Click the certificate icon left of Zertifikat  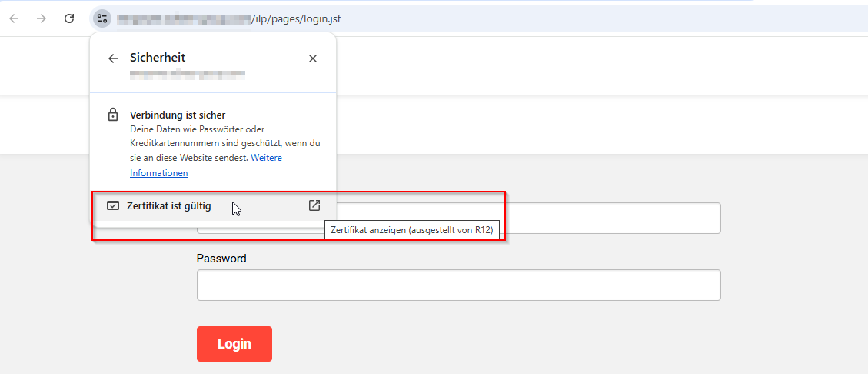[x=113, y=206]
